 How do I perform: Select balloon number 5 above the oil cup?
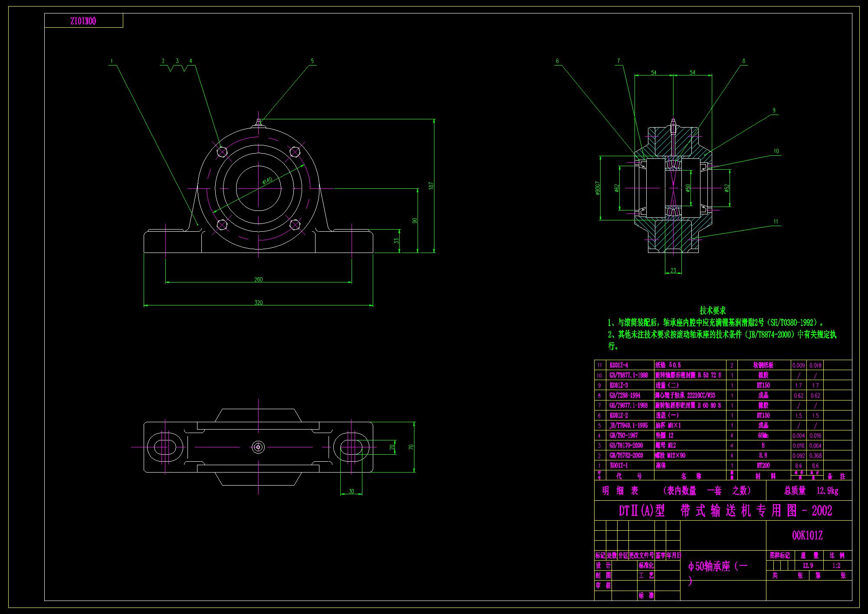[x=312, y=61]
